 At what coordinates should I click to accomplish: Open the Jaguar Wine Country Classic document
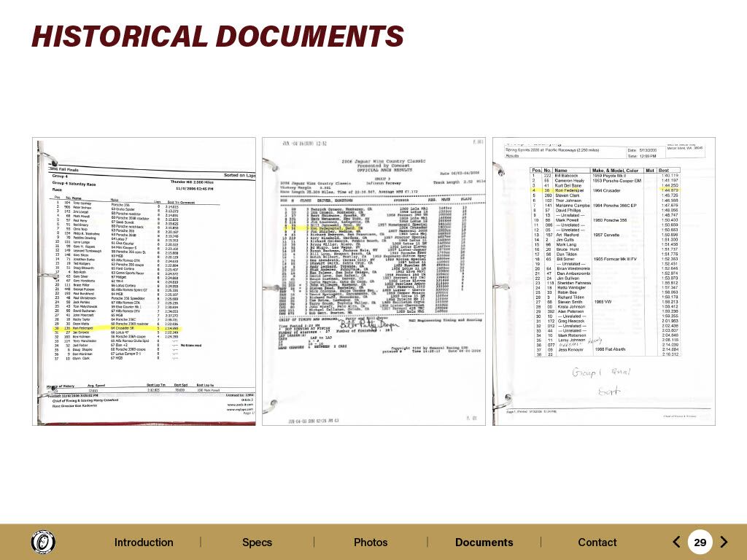pos(373,281)
